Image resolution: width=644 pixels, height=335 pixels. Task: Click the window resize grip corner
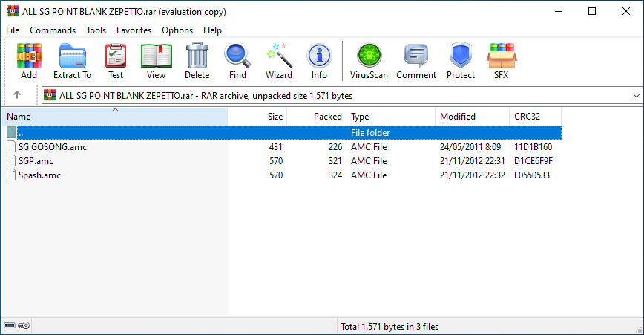tap(639, 330)
